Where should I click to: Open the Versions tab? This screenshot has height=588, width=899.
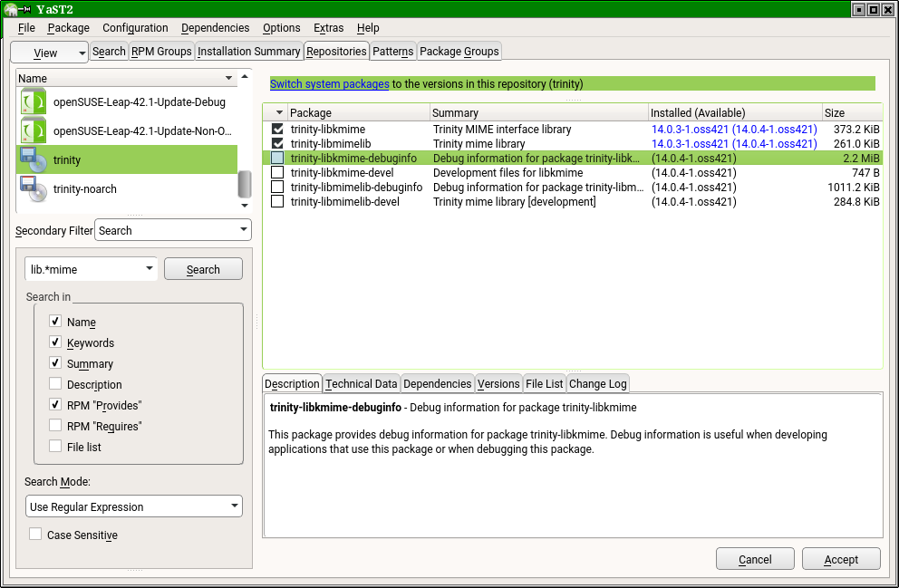click(x=498, y=384)
